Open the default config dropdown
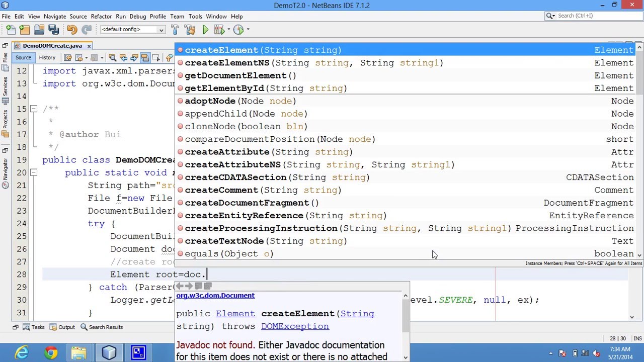644x362 pixels. [x=133, y=30]
